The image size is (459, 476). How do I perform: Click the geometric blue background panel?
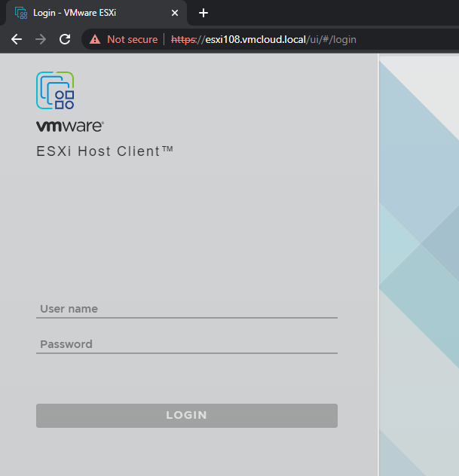click(x=418, y=264)
